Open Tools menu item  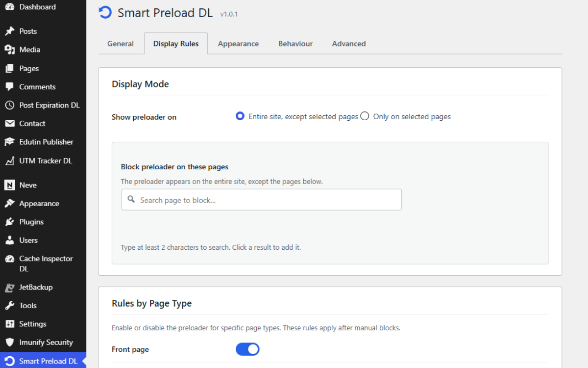pyautogui.click(x=43, y=305)
